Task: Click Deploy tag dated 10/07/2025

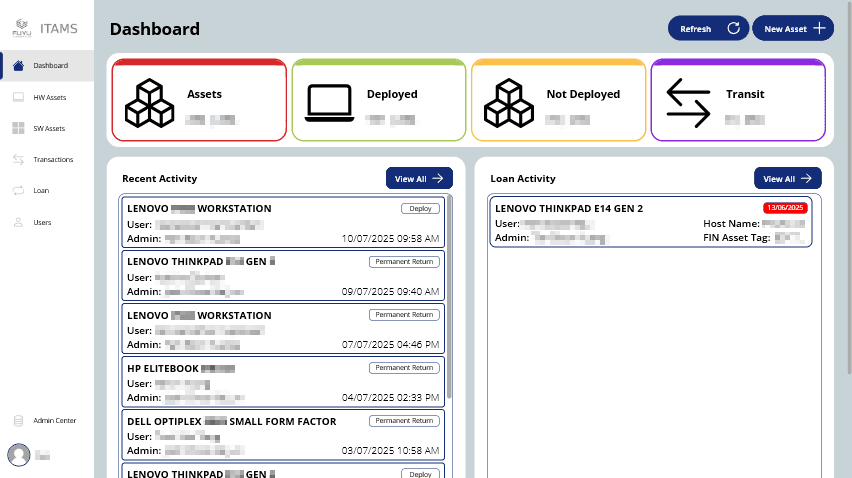Action: pos(421,209)
